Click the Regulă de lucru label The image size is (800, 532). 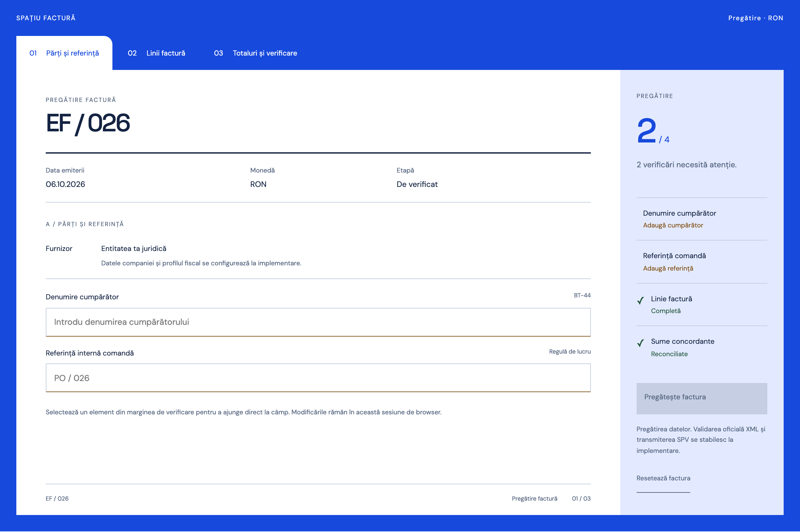tap(570, 352)
